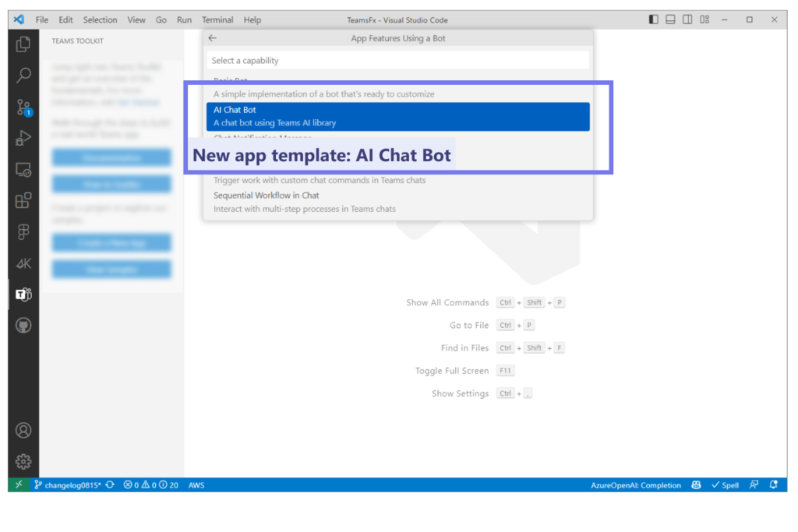
Task: Open the Explorer view in the activity bar
Action: point(23,44)
